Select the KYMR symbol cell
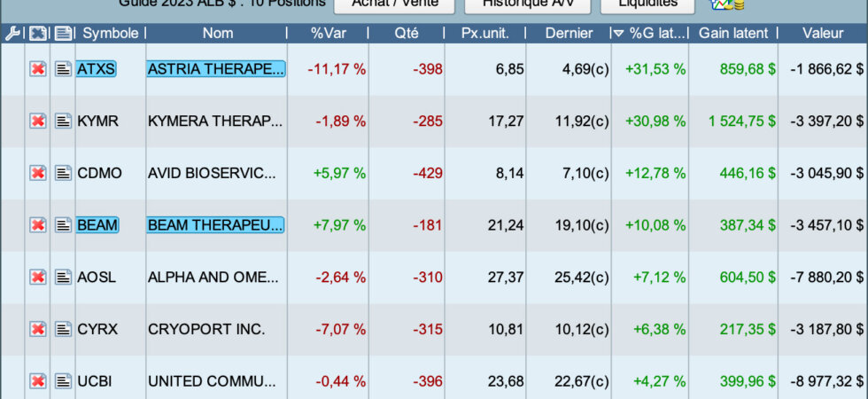 (x=98, y=121)
